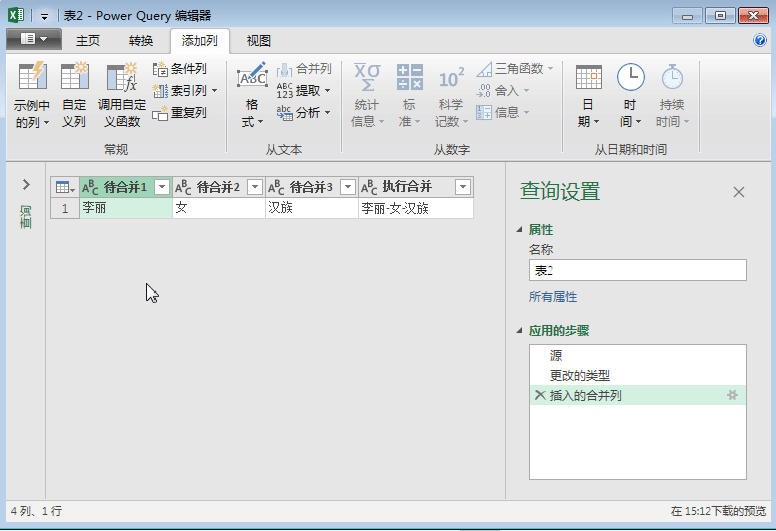Click the 所有属性 link
The image size is (776, 531).
point(553,297)
